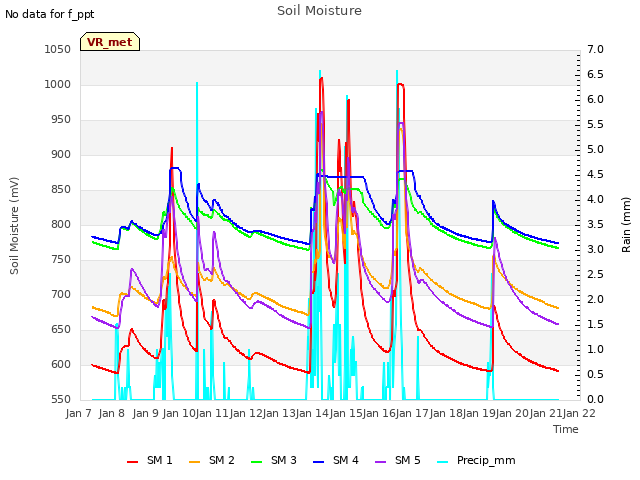Click the 2.5 rain-axis tick label
640x480 pixels.
pyautogui.click(x=596, y=274)
